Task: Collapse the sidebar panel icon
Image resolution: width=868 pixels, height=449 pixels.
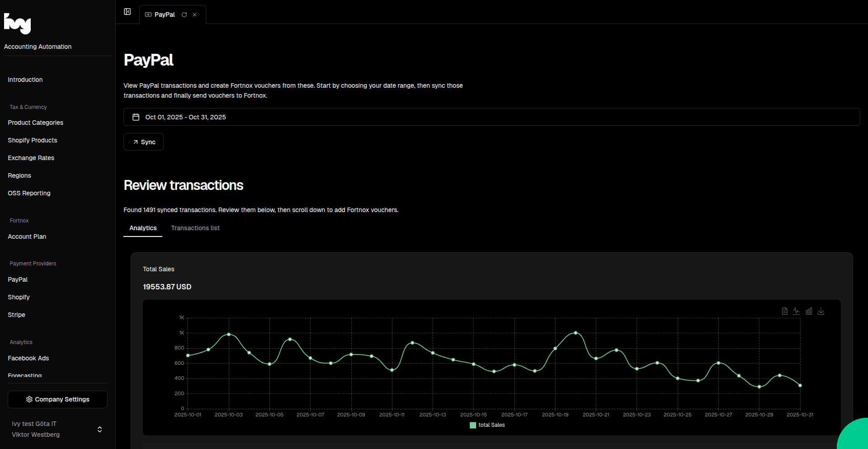Action: (x=127, y=12)
